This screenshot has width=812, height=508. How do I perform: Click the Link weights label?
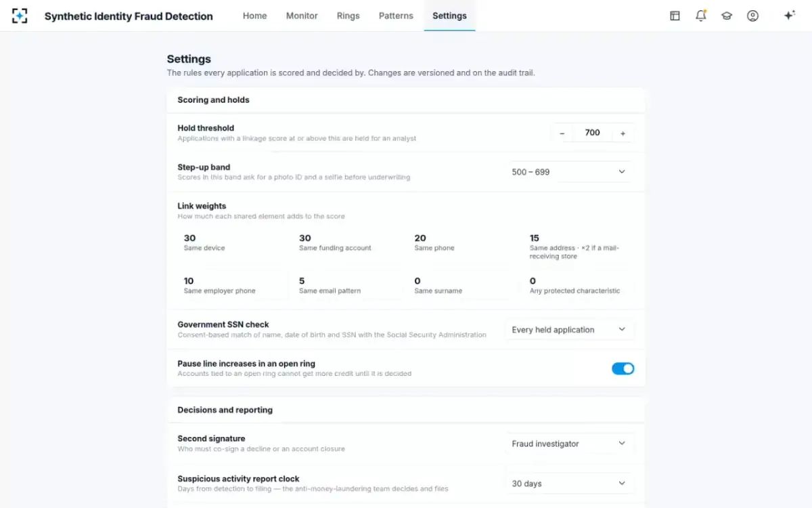[202, 206]
